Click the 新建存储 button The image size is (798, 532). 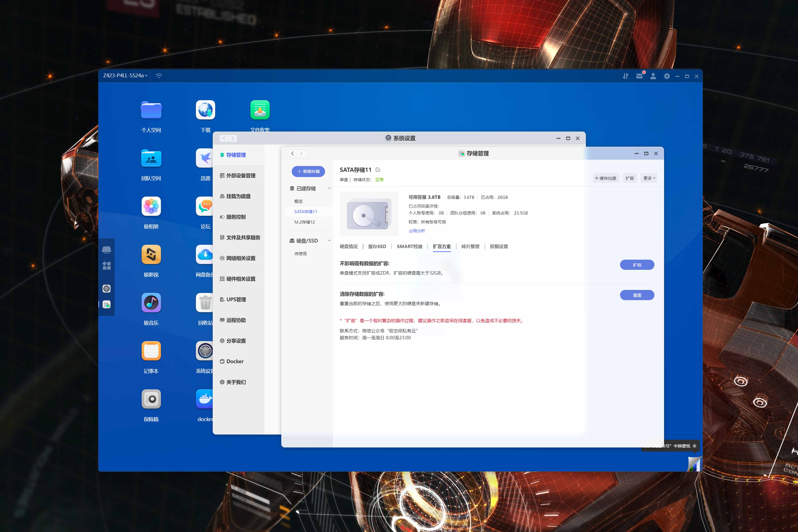pyautogui.click(x=308, y=171)
